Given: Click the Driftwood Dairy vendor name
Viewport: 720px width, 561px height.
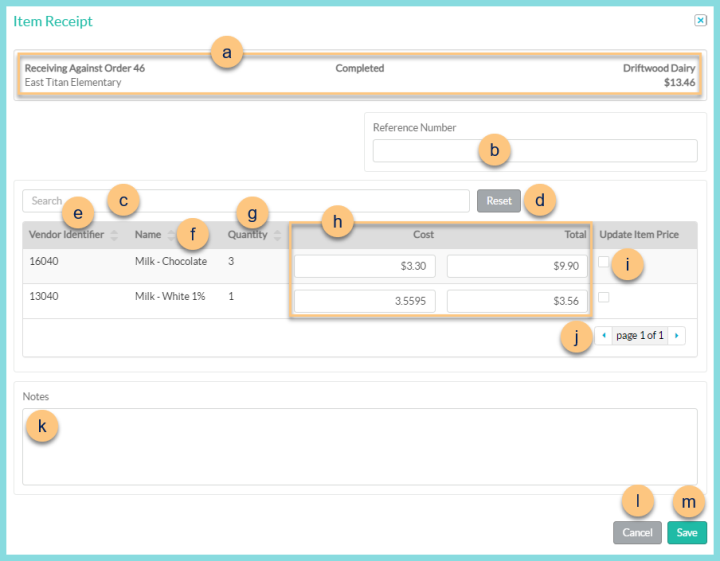Looking at the screenshot, I should click(x=659, y=68).
